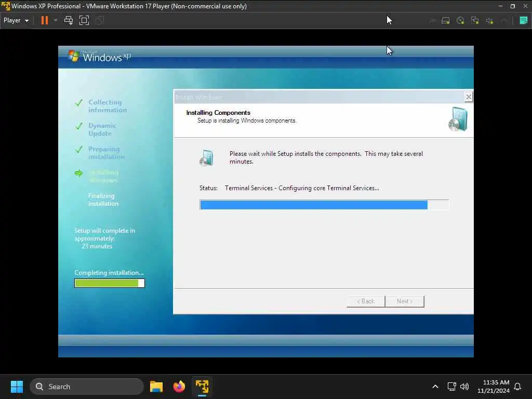Click the greyed Unity mode icon
Image resolution: width=532 pixels, height=399 pixels.
coord(100,20)
